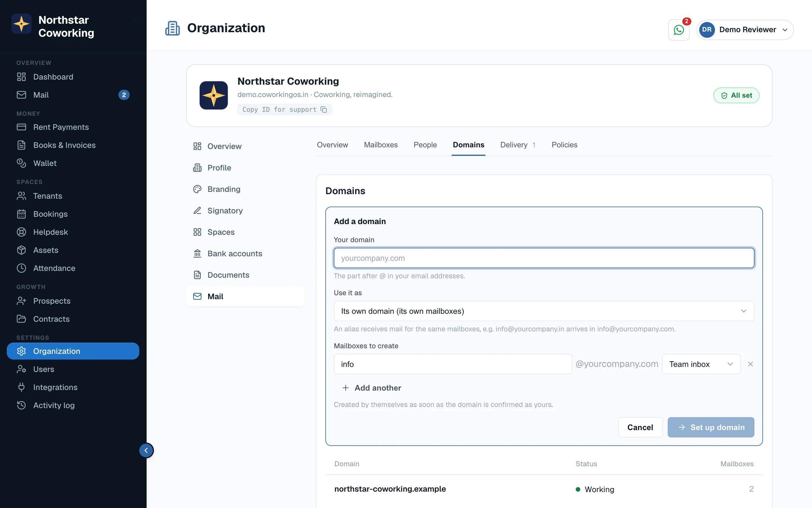Open Bank accounts settings

(245, 254)
